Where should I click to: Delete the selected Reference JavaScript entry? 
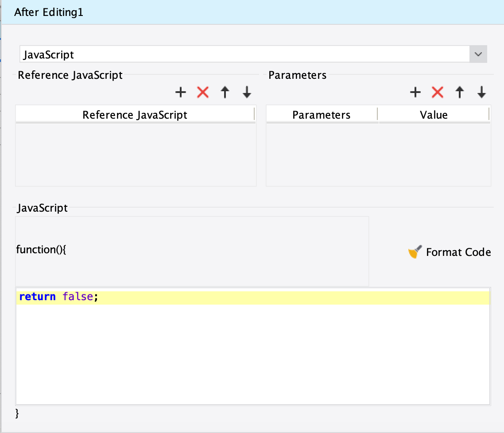[x=203, y=92]
